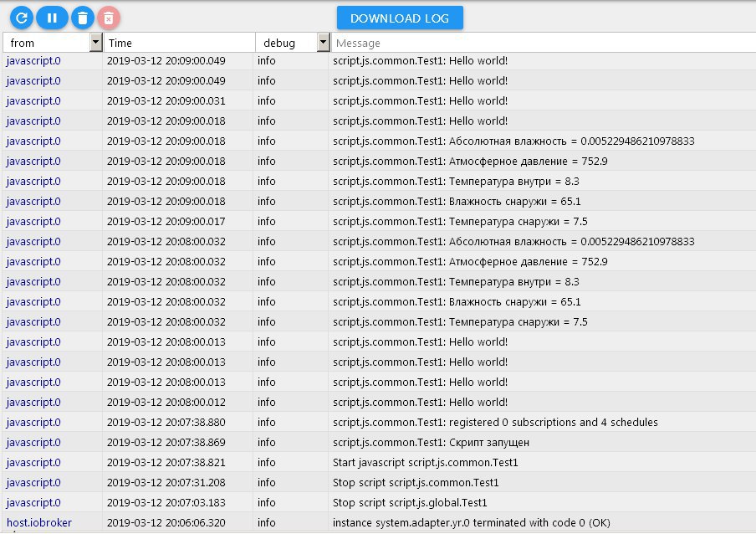Click 'Абсолютная влажность' message at 20:09:00.018
The height and width of the screenshot is (534, 756).
513,141
